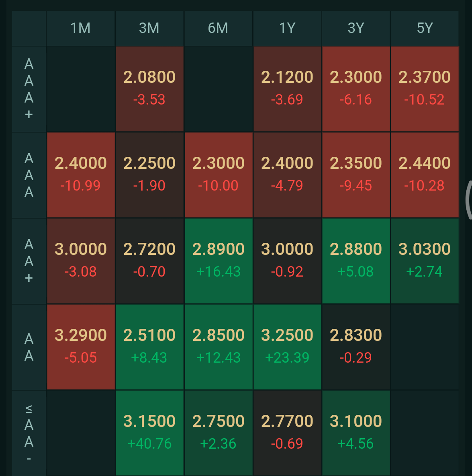Select the 3M tenor column header
Screen dimensions: 472x476
click(149, 28)
